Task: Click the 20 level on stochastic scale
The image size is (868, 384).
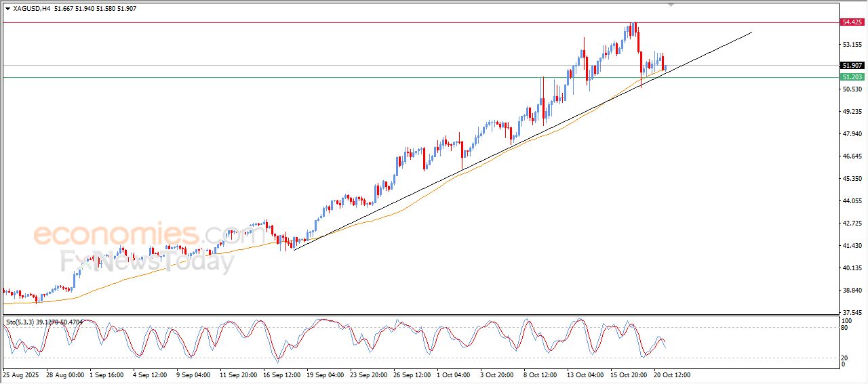Action: (x=845, y=357)
